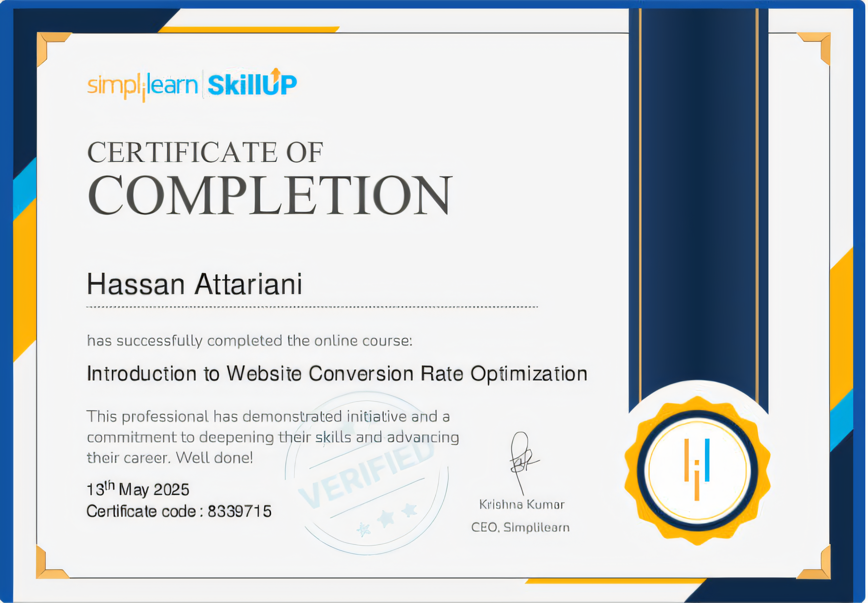Click the SkillUp logo

pyautogui.click(x=253, y=84)
